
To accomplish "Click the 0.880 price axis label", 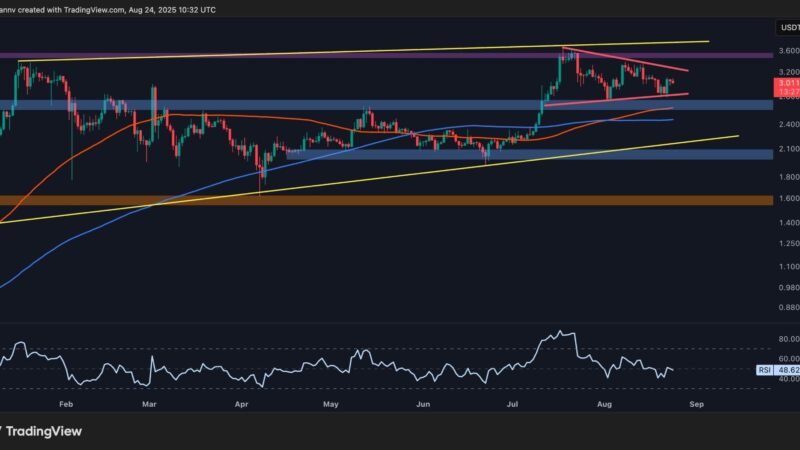I will tap(789, 308).
